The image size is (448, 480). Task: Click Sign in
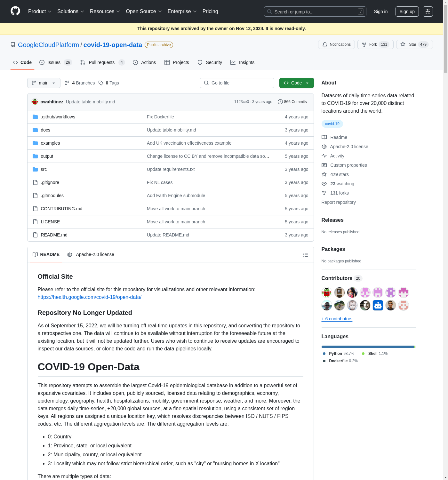(381, 12)
